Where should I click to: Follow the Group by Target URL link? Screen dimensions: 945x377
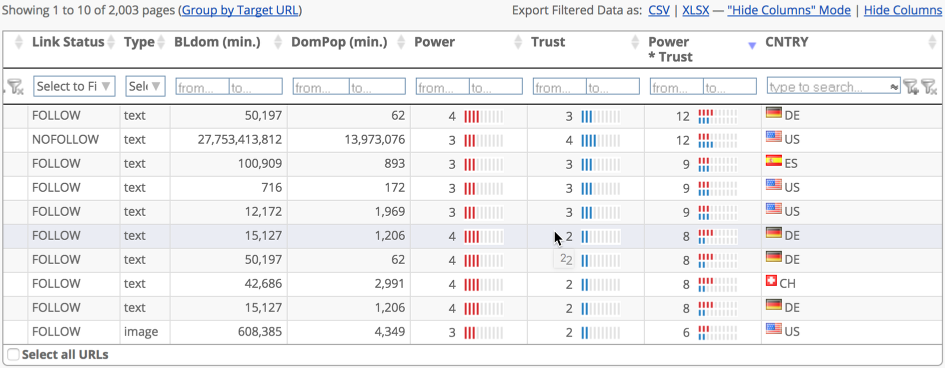pyautogui.click(x=240, y=10)
